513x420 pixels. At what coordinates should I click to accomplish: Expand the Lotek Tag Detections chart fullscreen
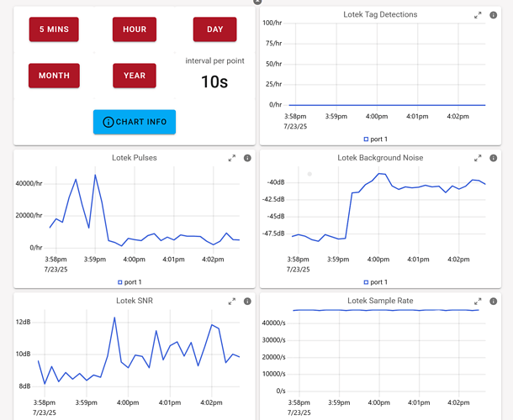(x=478, y=15)
